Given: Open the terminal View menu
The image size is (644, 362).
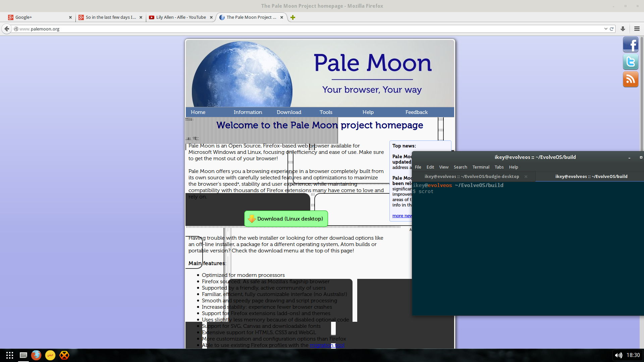Looking at the screenshot, I should [444, 167].
